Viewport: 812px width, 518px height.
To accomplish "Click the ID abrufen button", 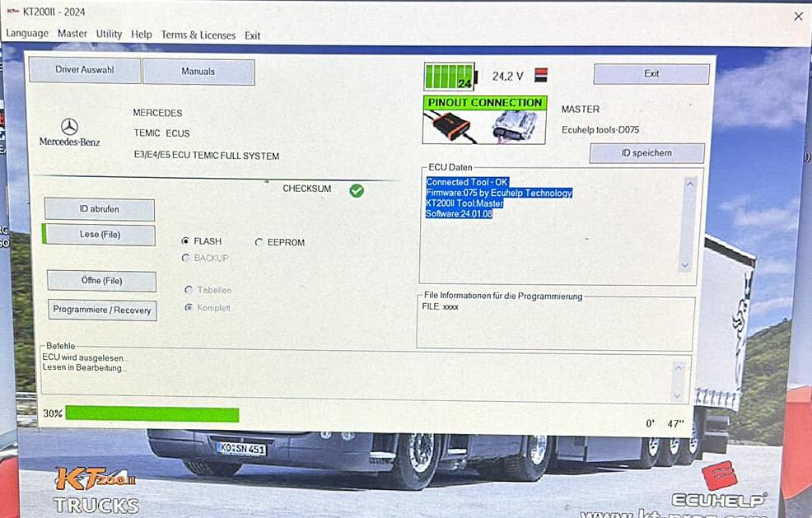I will click(x=99, y=208).
